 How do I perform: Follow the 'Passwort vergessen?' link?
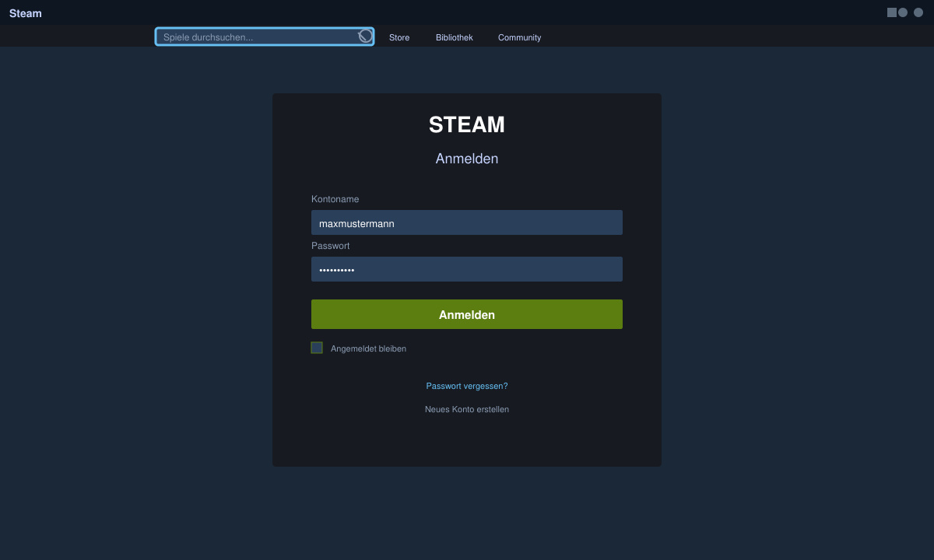click(467, 386)
